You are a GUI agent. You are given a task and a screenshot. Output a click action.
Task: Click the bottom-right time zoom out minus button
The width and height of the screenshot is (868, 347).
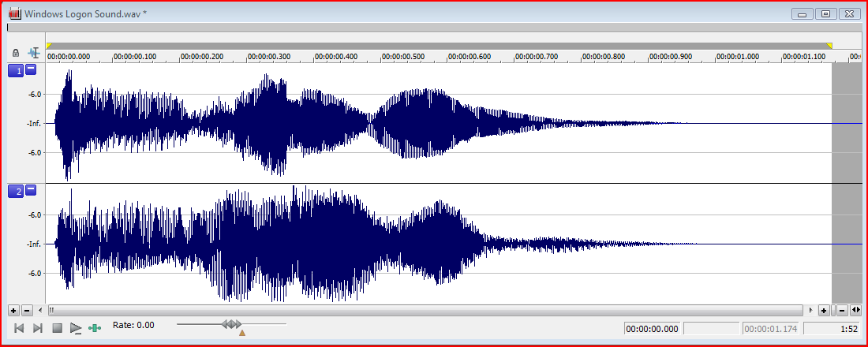[842, 311]
